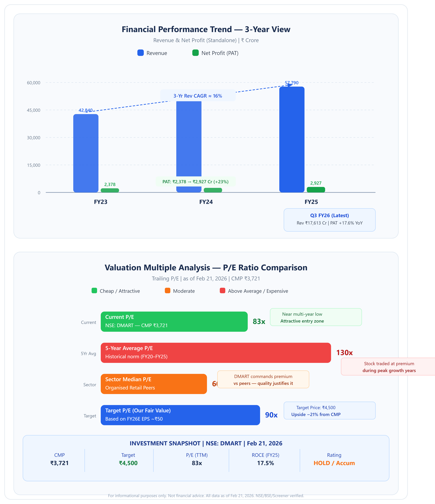Click the Cheap / Attractive legend swatch
Viewport: 435px width, 504px height.
point(94,291)
